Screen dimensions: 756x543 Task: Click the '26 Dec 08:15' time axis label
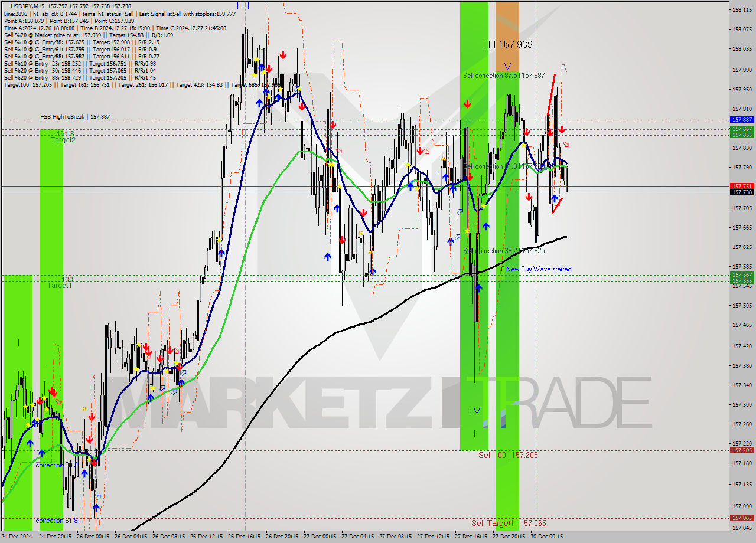169,537
